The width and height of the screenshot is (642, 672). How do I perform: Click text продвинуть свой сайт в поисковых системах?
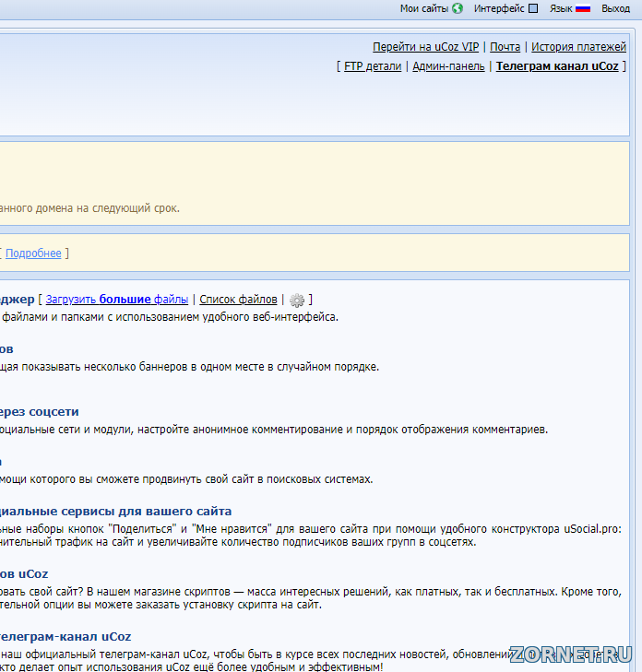click(257, 479)
